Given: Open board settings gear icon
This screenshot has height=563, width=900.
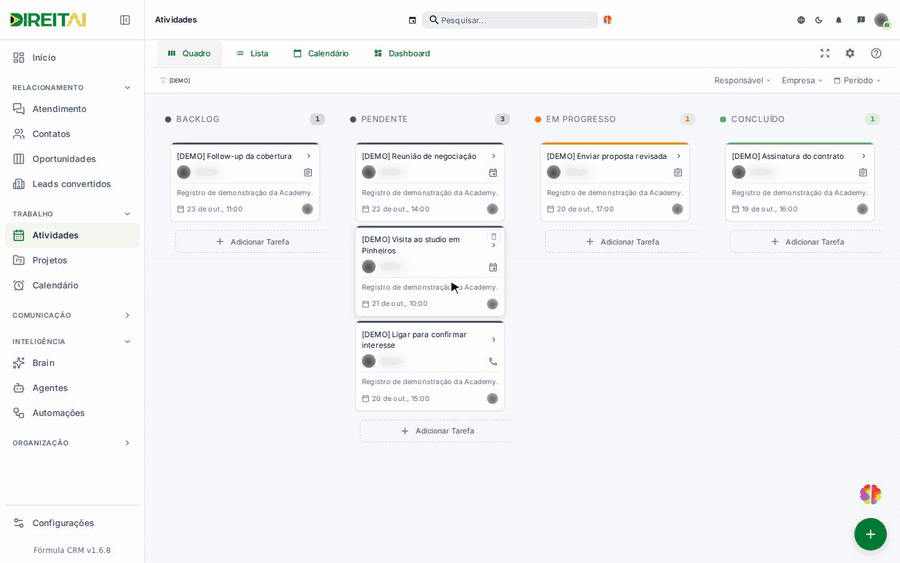Looking at the screenshot, I should pos(850,53).
